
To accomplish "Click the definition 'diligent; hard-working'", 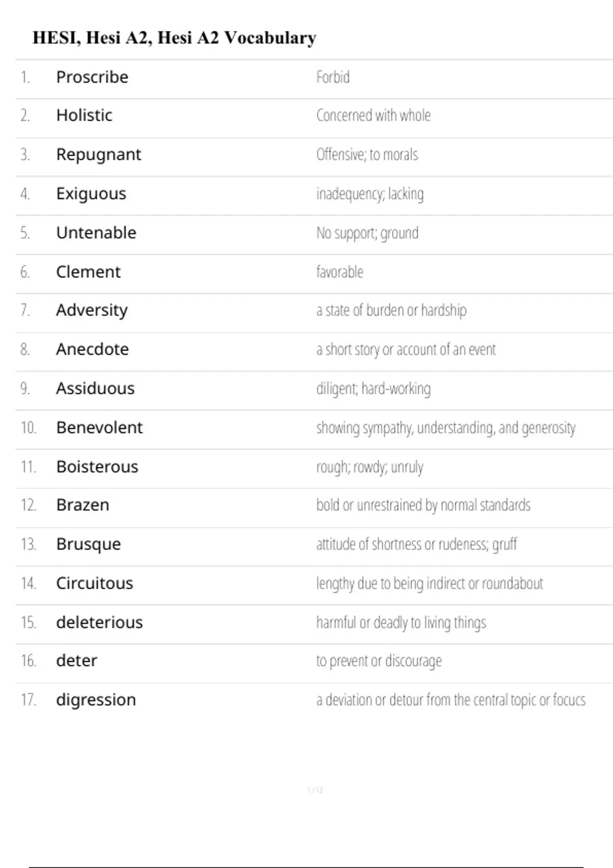I will tap(373, 389).
